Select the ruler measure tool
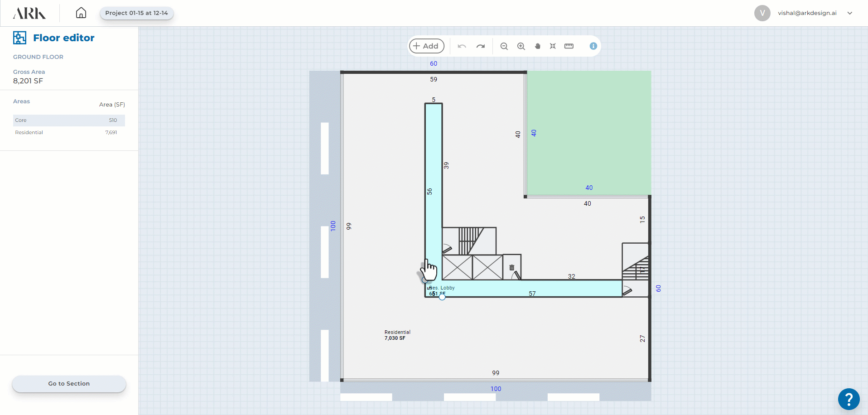 click(x=569, y=46)
